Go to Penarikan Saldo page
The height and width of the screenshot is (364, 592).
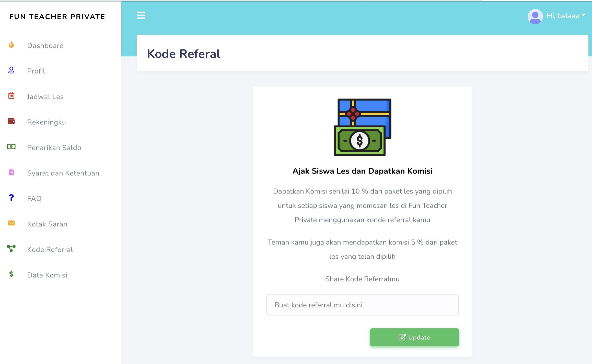[54, 148]
